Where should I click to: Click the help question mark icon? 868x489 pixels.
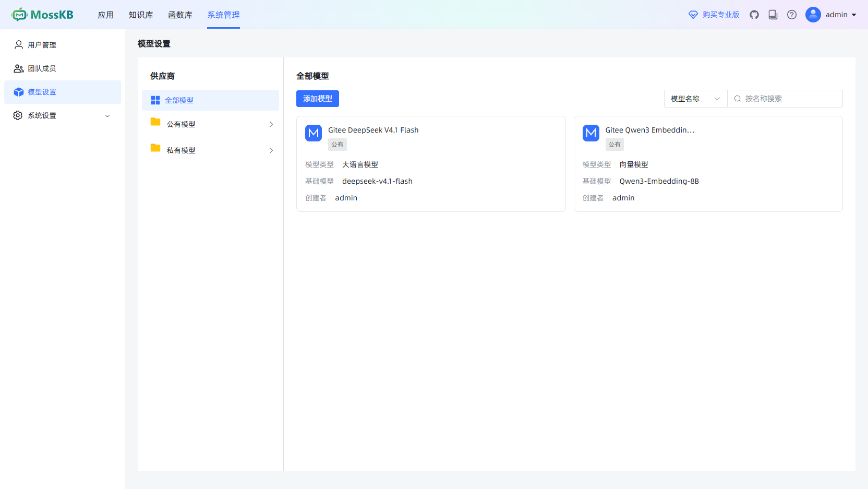pos(792,15)
